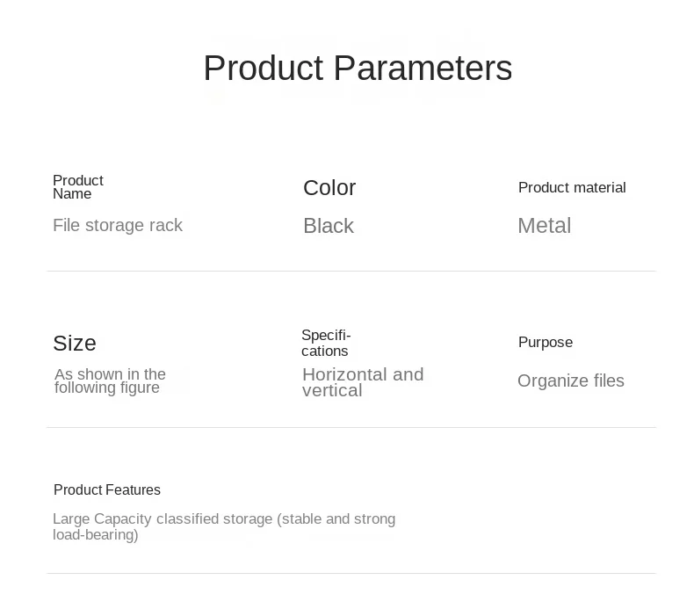Click the Purpose label

[545, 343]
